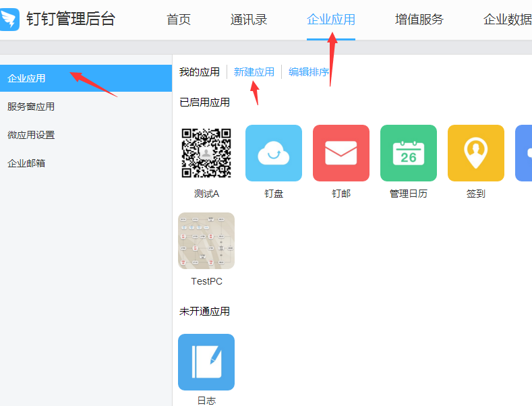Click the 测试A QR code app
Viewport: 532px width, 406px height.
tap(206, 153)
